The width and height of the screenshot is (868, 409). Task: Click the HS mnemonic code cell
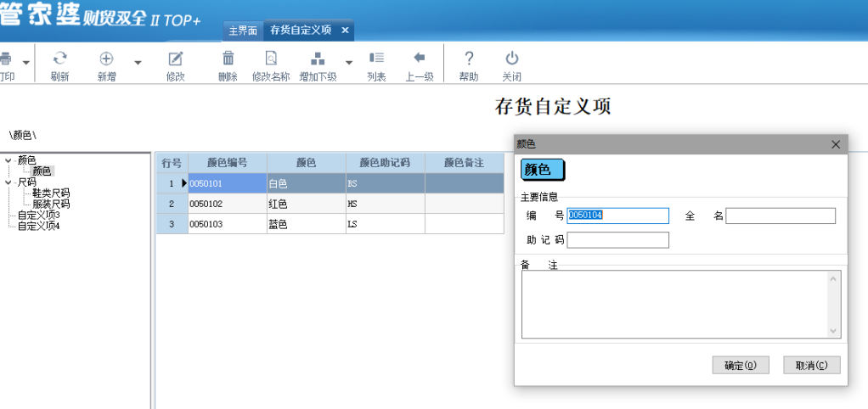pos(386,204)
